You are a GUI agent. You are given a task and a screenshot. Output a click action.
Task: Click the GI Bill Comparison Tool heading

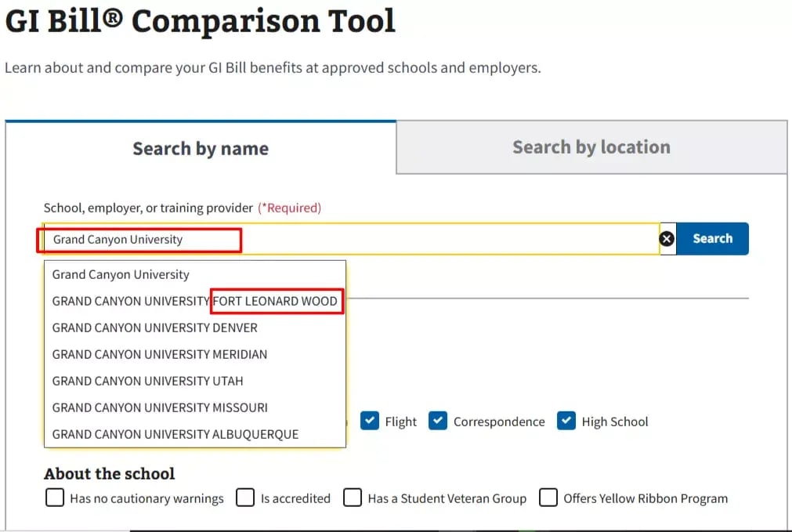(x=198, y=21)
